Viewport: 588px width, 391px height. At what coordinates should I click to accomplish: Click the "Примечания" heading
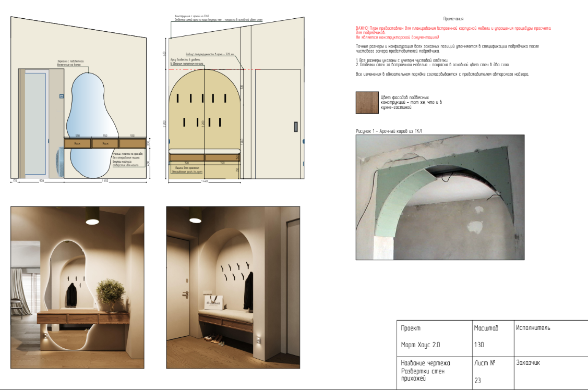pyautogui.click(x=453, y=19)
